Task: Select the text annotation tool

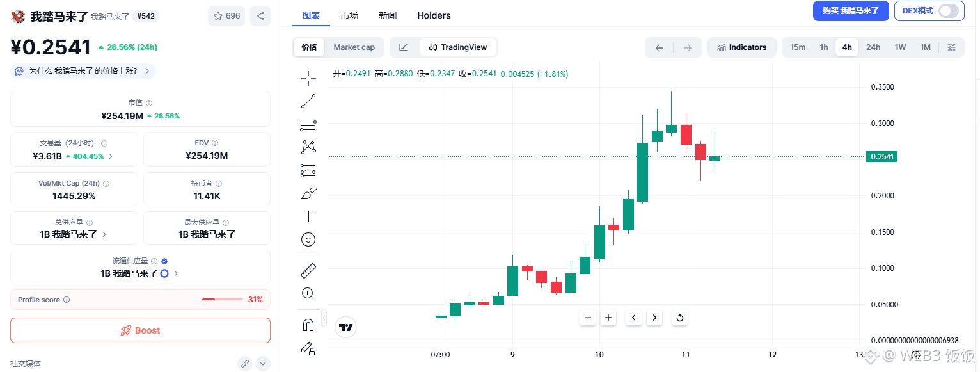Action: pos(308,216)
